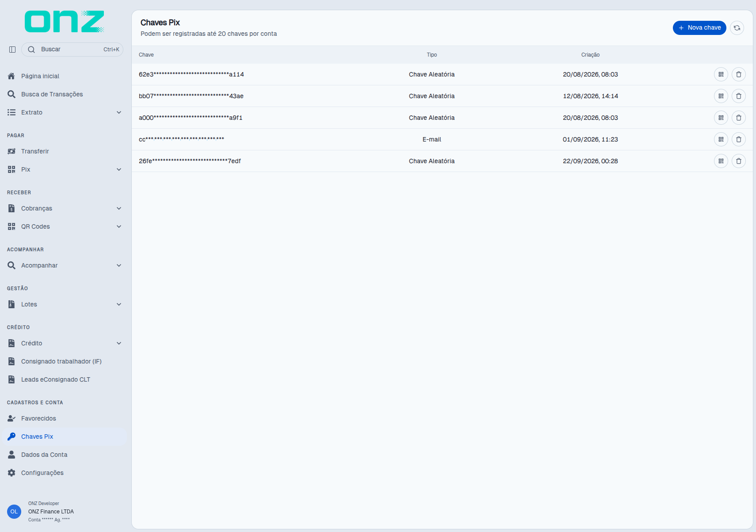This screenshot has height=532, width=756.
Task: Click the ONZ logo
Action: [x=65, y=22]
